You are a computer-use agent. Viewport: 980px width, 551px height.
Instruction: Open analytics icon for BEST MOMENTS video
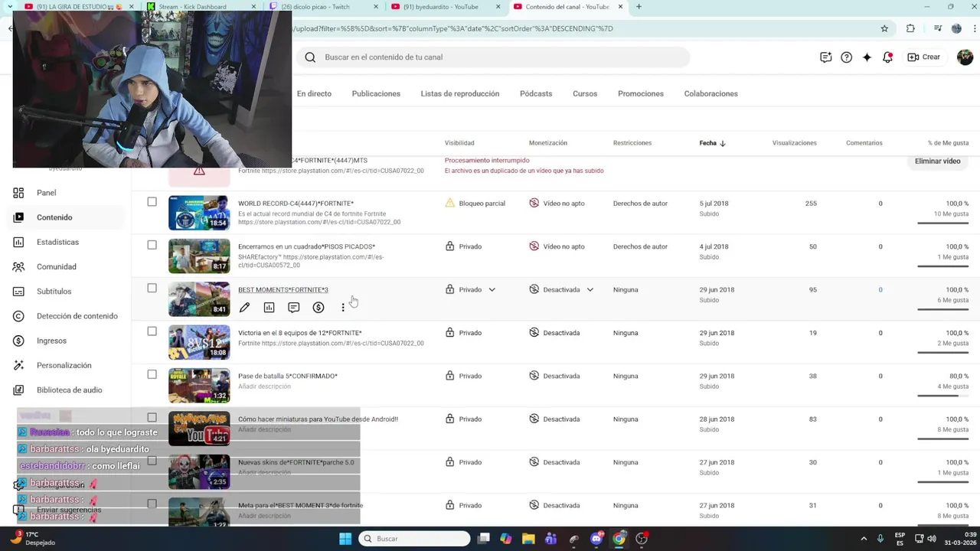269,308
